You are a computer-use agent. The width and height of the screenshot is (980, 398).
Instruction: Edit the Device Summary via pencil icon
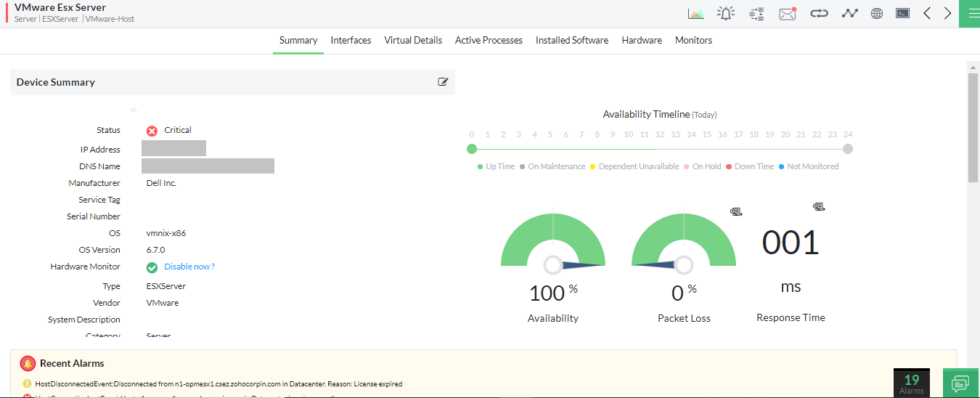443,82
